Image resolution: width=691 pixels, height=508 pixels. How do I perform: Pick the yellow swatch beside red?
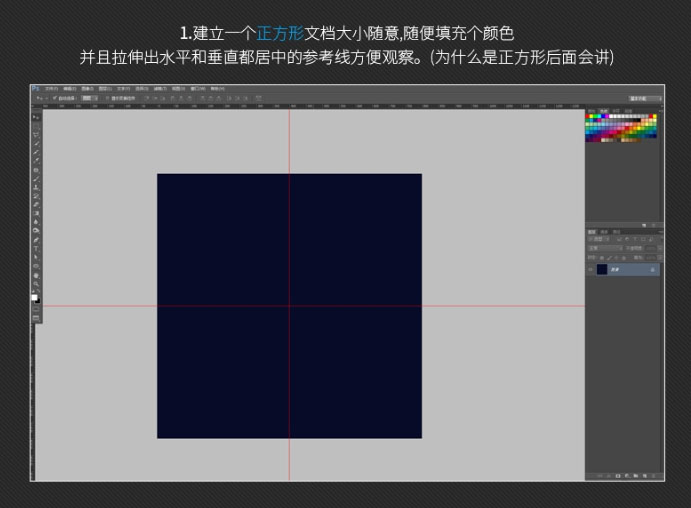click(591, 116)
